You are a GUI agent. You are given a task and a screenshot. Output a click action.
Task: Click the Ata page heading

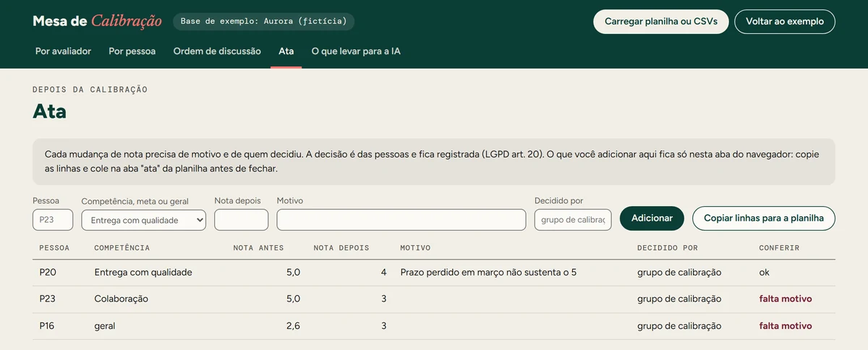50,111
